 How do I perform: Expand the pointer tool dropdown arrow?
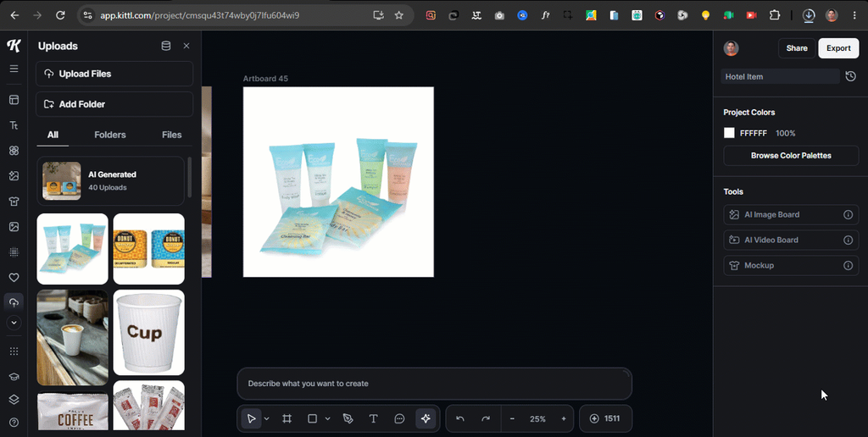tap(267, 418)
